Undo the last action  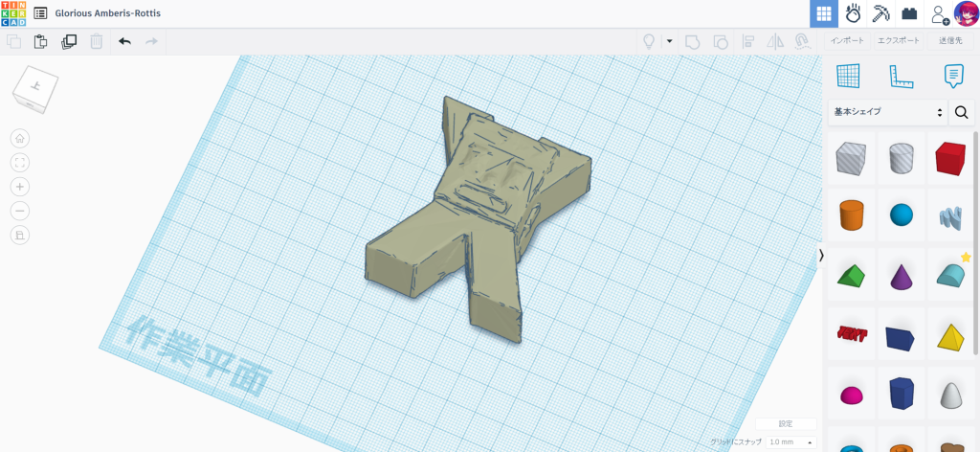click(x=125, y=42)
